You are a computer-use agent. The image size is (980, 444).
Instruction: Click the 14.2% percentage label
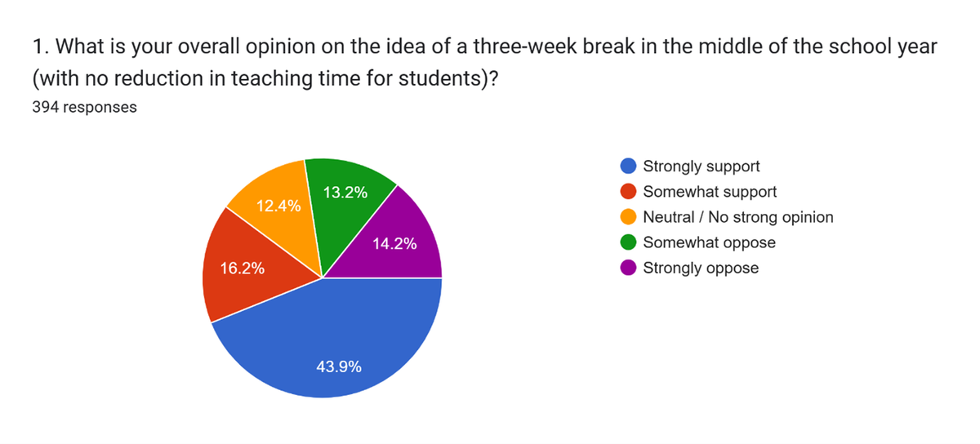[394, 243]
